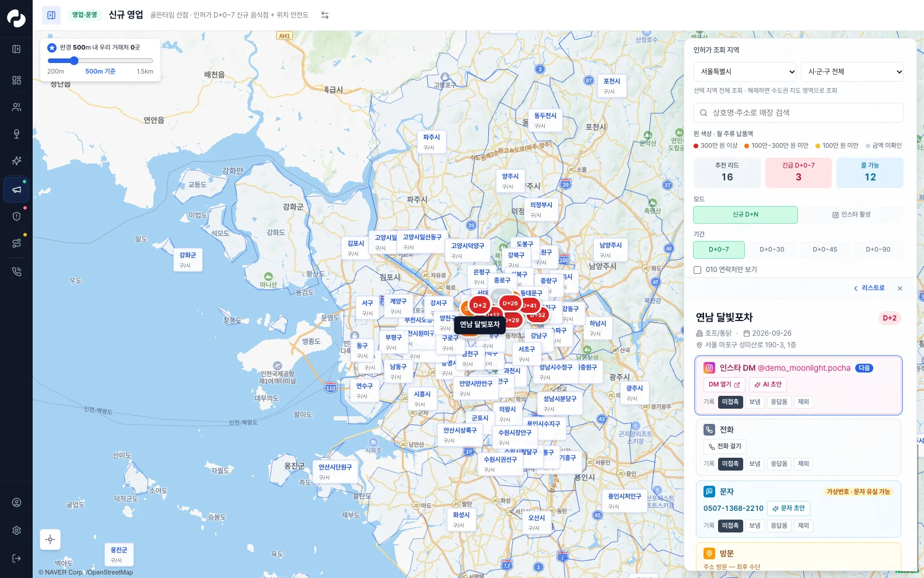
Task: Click the D+2 badge in the detail panel
Action: [x=890, y=318]
